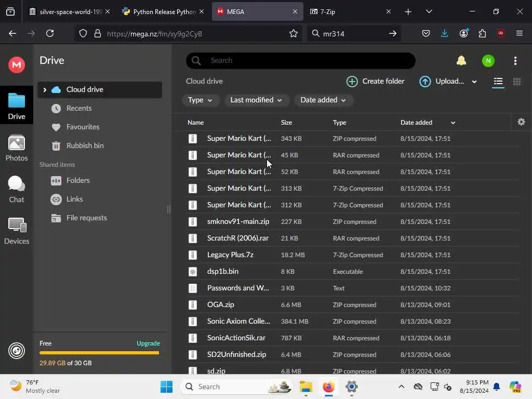Open the uBlock Origin extension icon
The width and height of the screenshot is (532, 399).
click(x=500, y=33)
